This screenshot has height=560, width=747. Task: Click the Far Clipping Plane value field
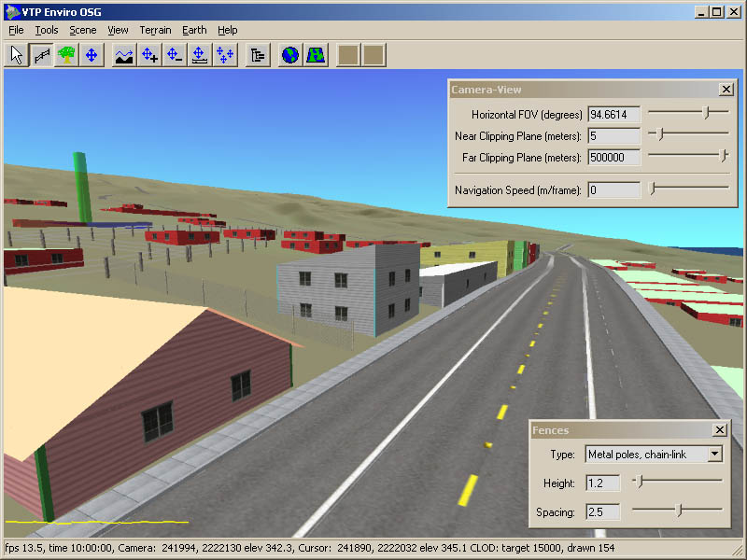point(614,158)
